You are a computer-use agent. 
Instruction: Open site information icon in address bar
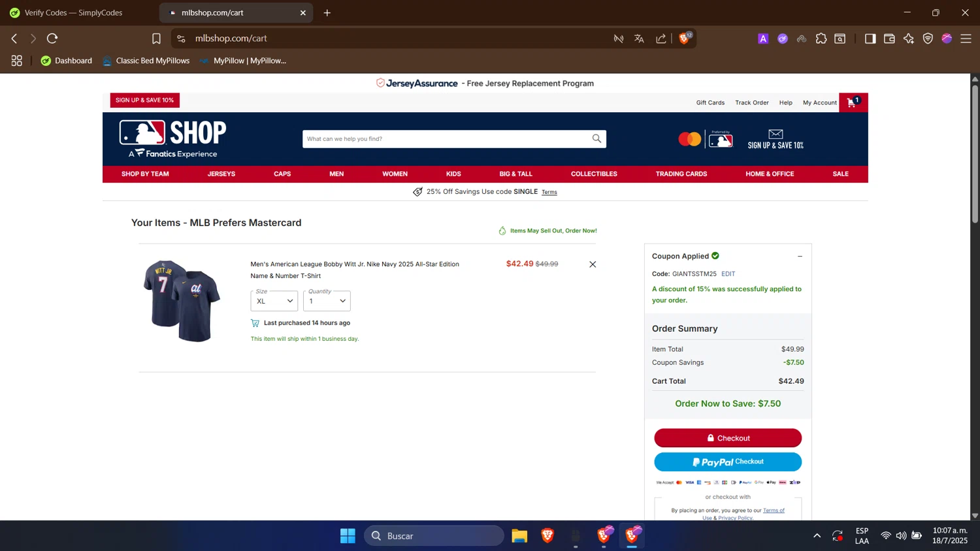(181, 39)
